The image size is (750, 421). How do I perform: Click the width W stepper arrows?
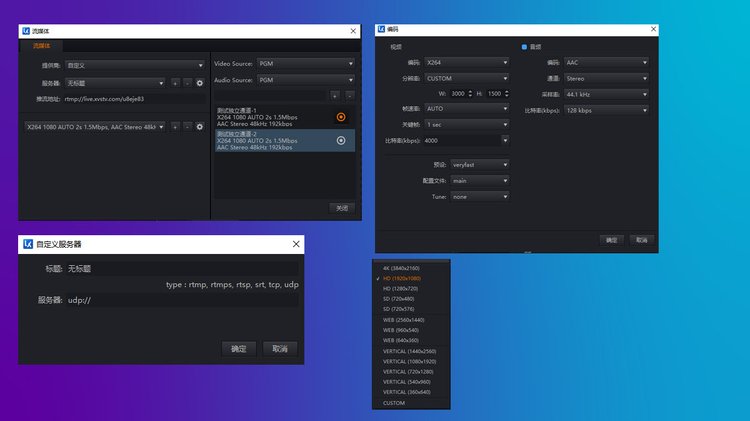470,93
